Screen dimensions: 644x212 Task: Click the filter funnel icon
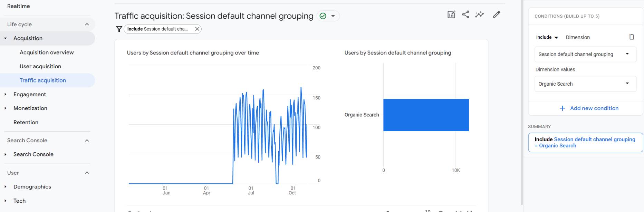pyautogui.click(x=119, y=29)
